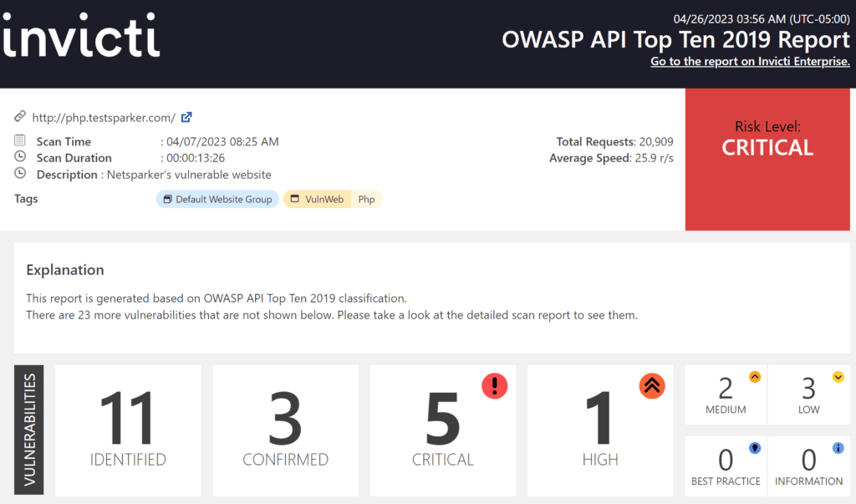
Task: Click the medium severity up-arrow icon
Action: 755,377
